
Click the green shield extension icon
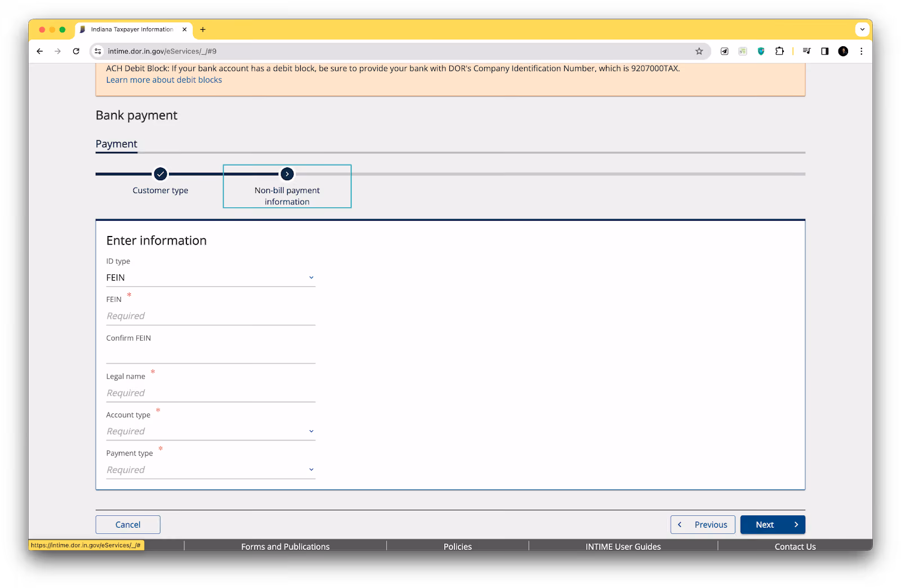pos(761,51)
